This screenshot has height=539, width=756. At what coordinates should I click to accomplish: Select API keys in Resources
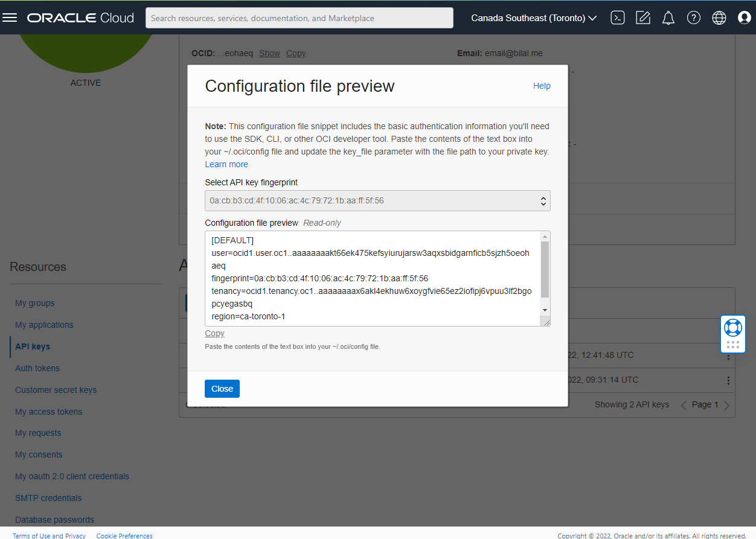(33, 346)
